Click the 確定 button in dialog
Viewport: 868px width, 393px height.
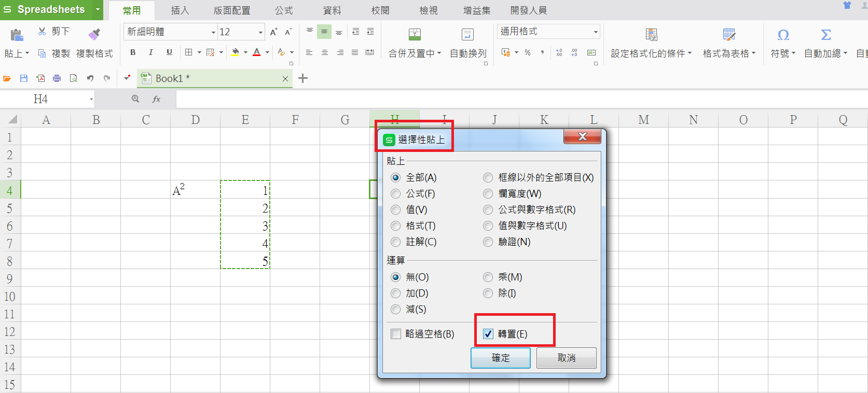coord(501,358)
